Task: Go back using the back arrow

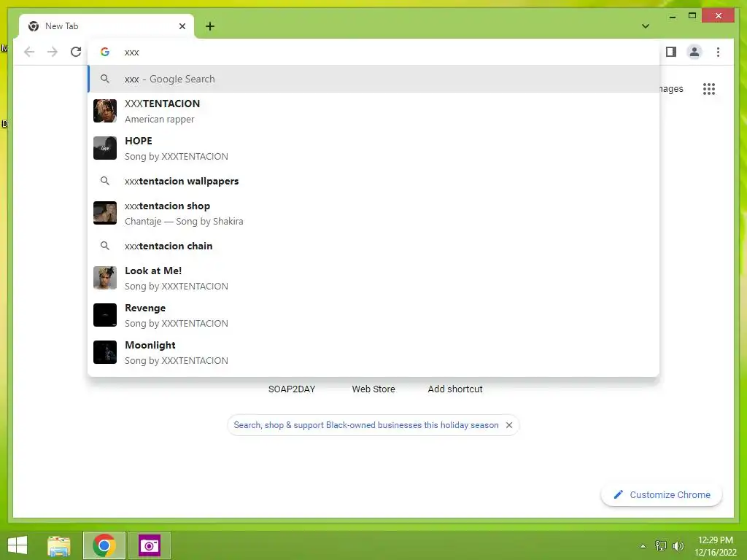Action: tap(29, 52)
